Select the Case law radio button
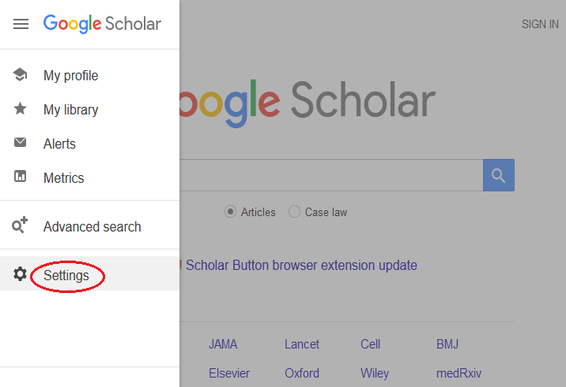This screenshot has height=387, width=566. pyautogui.click(x=294, y=212)
